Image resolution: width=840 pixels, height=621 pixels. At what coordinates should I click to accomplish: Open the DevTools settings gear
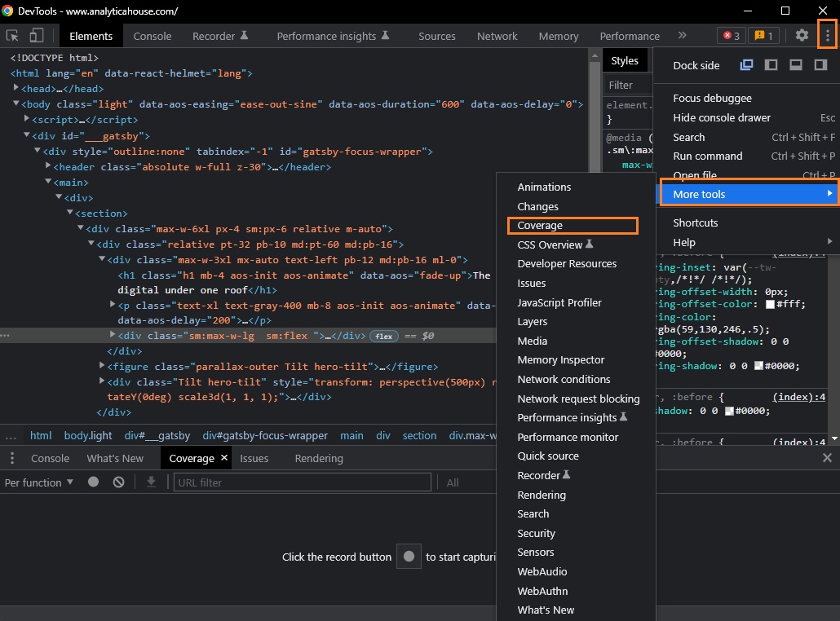coord(802,36)
